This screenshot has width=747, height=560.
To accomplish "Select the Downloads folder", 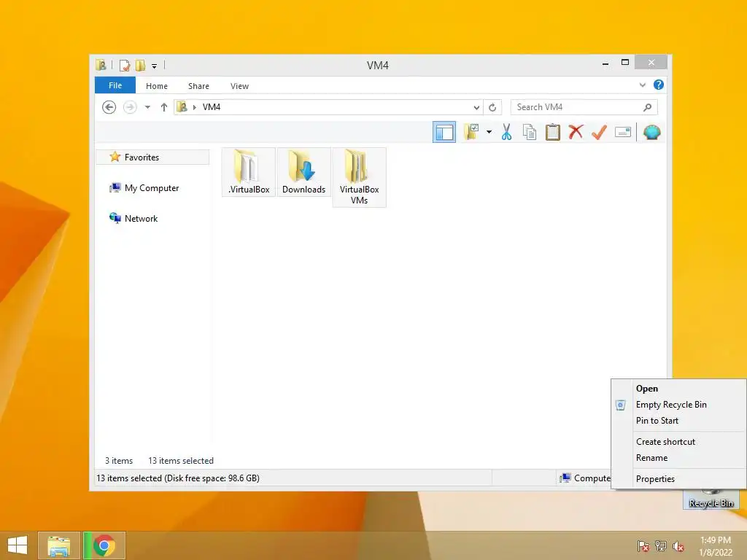I will [x=304, y=172].
